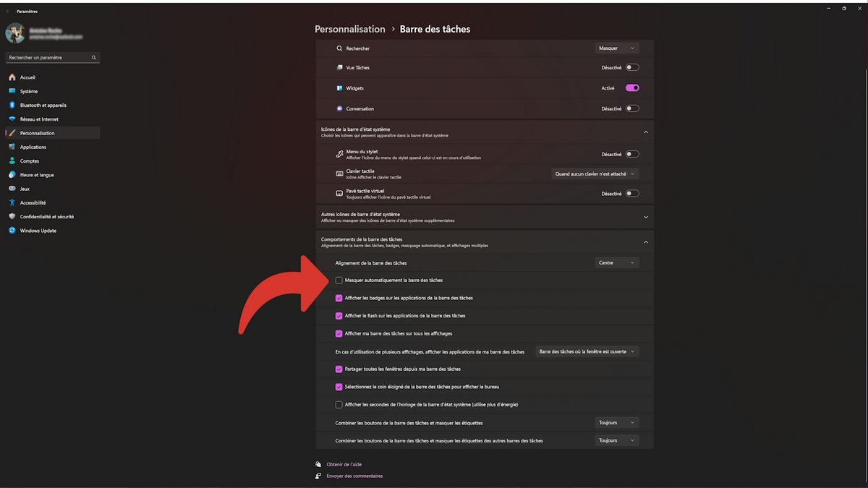Click the back arrow in Paramètres title bar

(x=8, y=11)
